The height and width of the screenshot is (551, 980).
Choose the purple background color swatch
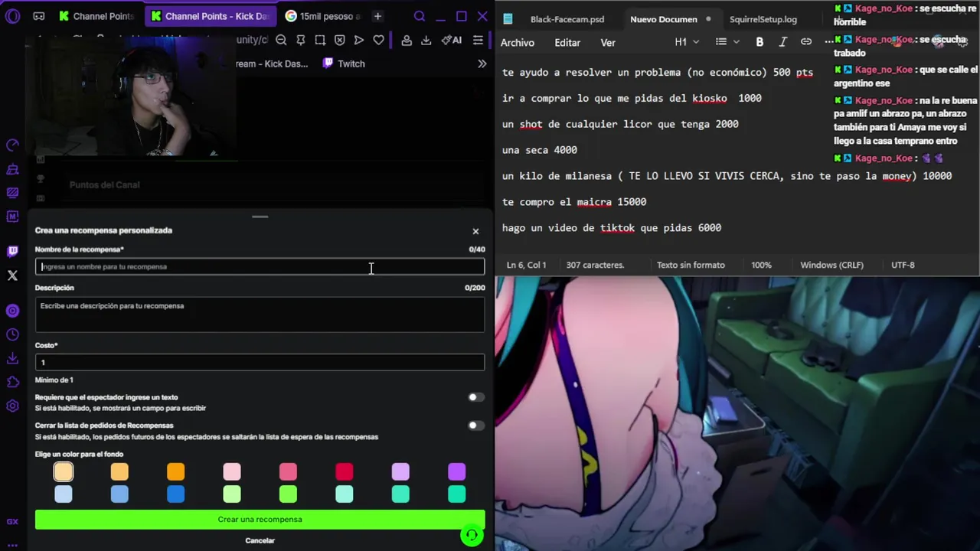[x=456, y=472]
